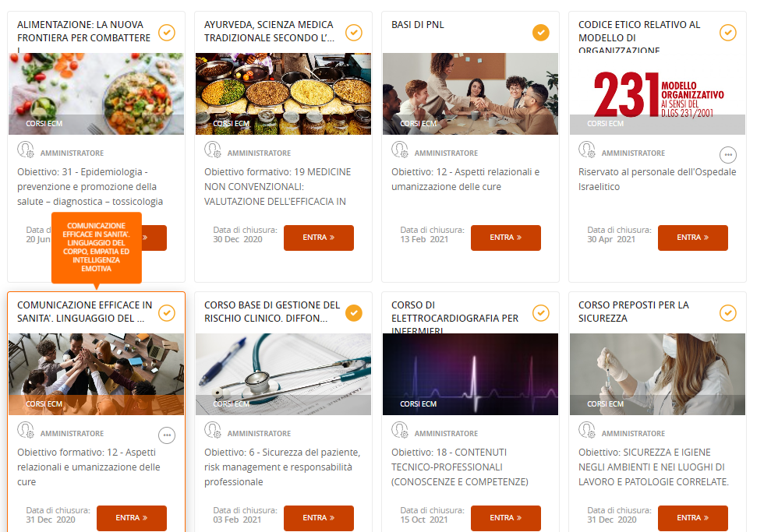771x532 pixels.
Task: Toggle checkmark on AYURVEDA course card
Action: click(x=354, y=33)
